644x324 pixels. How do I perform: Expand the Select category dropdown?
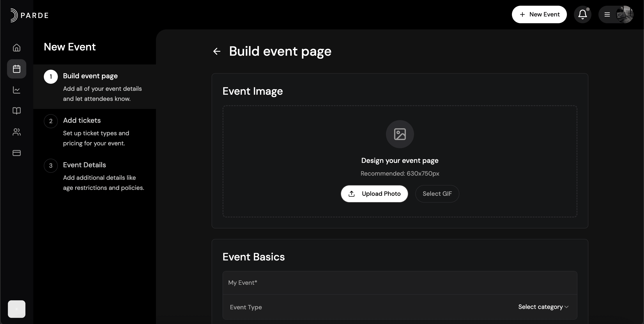click(543, 307)
